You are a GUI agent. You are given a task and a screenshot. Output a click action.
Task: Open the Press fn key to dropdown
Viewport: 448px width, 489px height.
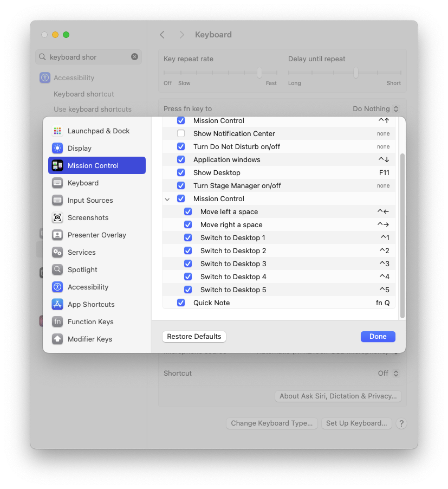coord(376,109)
